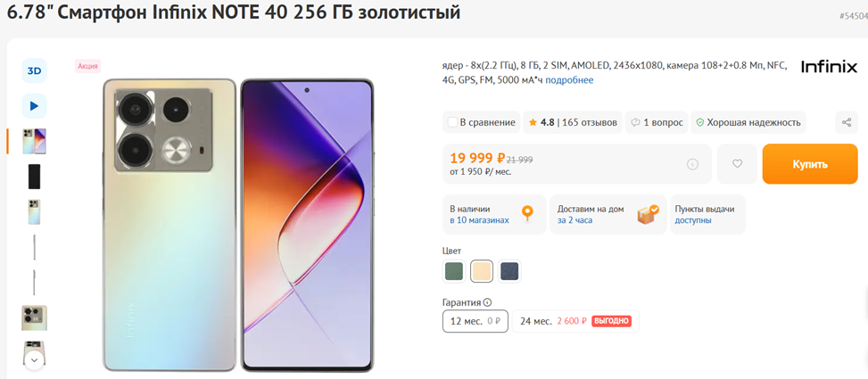Click the store location pin icon
Viewport: 868px width, 379px height.
(527, 213)
